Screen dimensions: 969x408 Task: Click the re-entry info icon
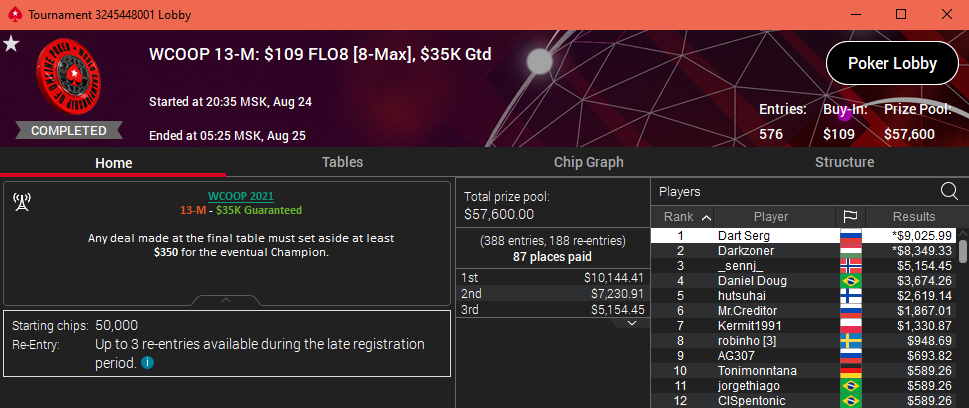pyautogui.click(x=147, y=363)
